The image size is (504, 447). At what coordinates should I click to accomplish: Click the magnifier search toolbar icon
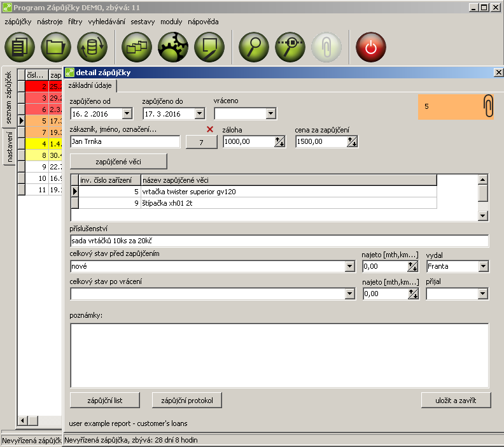[x=254, y=47]
